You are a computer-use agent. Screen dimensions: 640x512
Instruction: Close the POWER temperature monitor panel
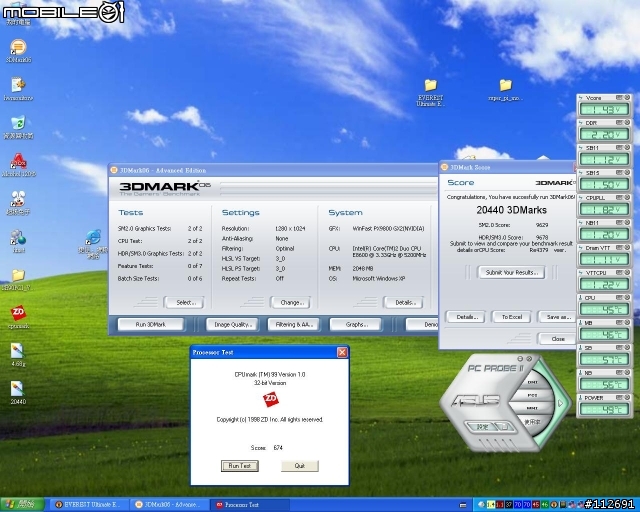point(627,397)
